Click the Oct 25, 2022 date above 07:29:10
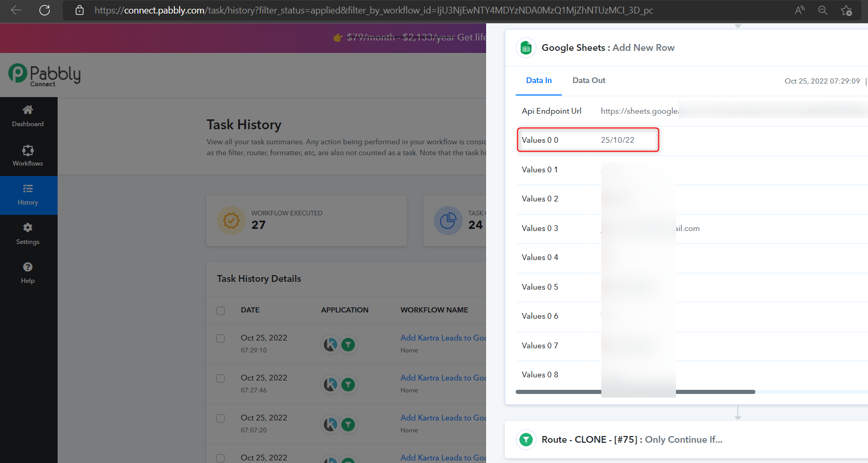Viewport: 868px width, 463px height. [x=264, y=338]
